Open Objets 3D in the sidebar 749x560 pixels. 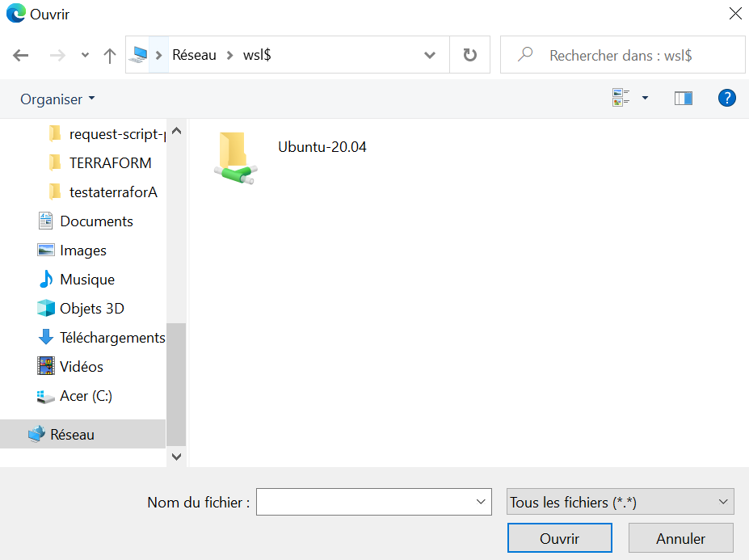click(x=82, y=309)
